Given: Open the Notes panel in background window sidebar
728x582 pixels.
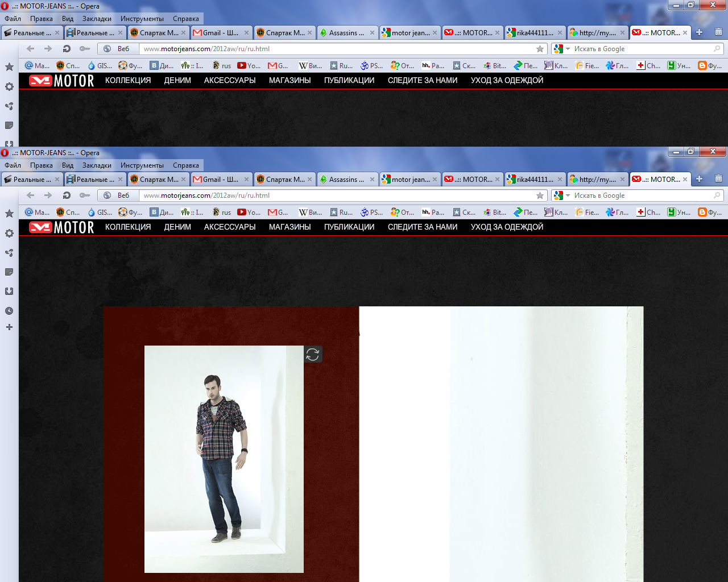Looking at the screenshot, I should pos(9,126).
